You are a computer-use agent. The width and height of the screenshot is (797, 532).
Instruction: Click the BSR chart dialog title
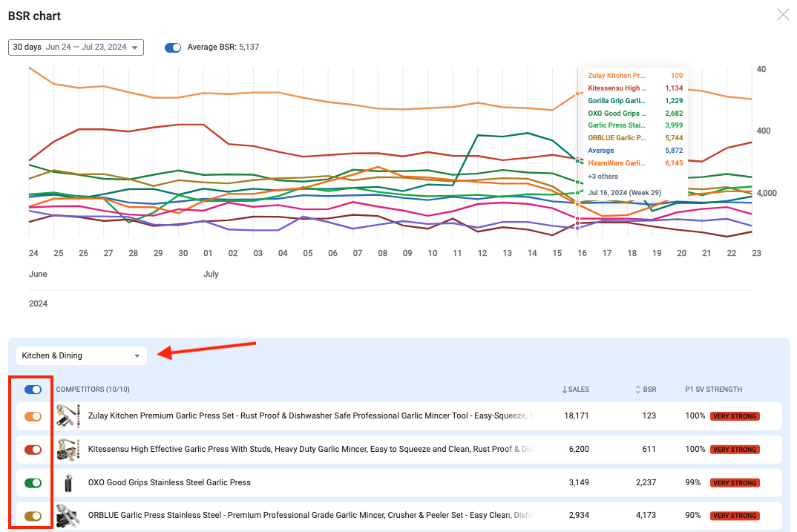(34, 16)
